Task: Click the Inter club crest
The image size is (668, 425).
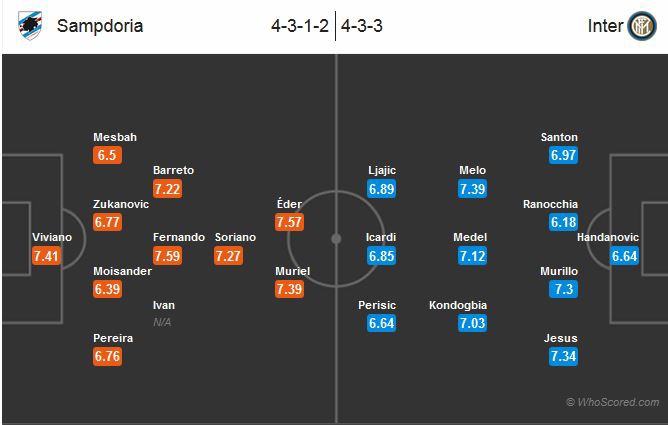Action: point(641,26)
